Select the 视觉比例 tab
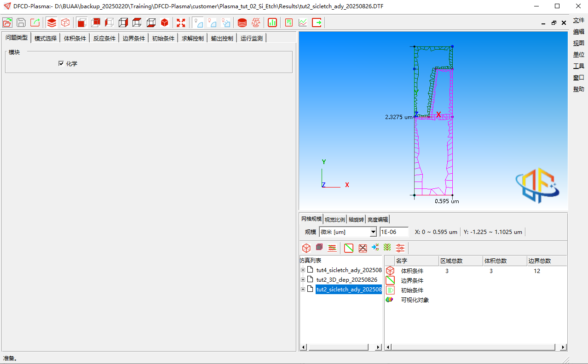The height and width of the screenshot is (364, 588). tap(335, 219)
